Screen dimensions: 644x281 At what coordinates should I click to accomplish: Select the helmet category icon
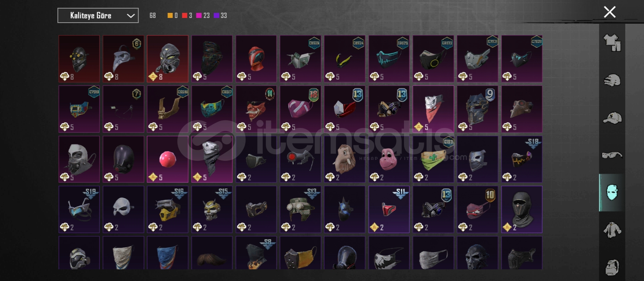(612, 80)
